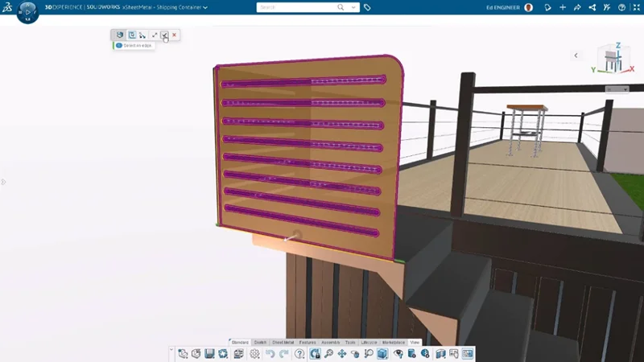This screenshot has height=362, width=644.
Task: Select the pan arrows view tool
Action: [342, 354]
